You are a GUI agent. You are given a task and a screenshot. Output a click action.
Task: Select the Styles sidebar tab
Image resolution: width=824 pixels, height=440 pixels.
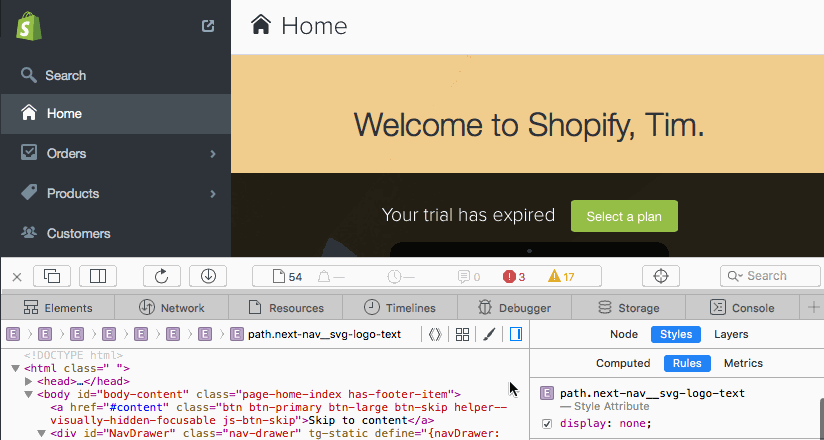676,334
